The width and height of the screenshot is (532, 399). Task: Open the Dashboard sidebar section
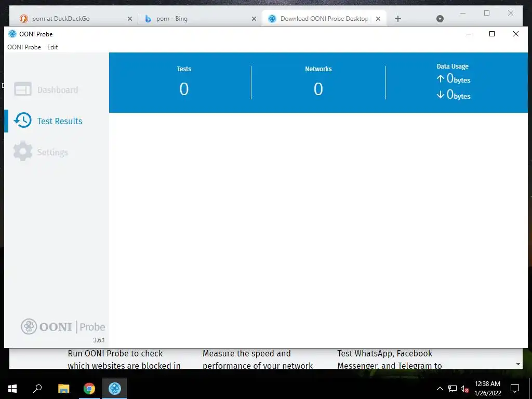pos(46,89)
